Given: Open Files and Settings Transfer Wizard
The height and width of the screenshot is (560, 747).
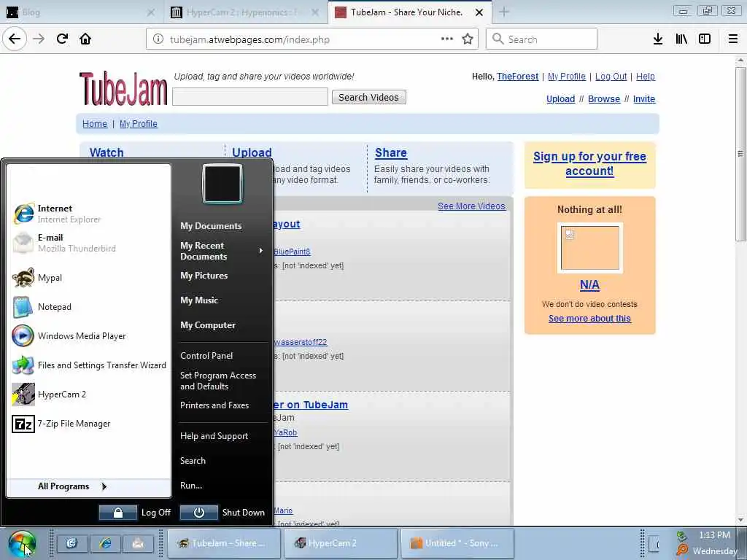Looking at the screenshot, I should pos(89,365).
